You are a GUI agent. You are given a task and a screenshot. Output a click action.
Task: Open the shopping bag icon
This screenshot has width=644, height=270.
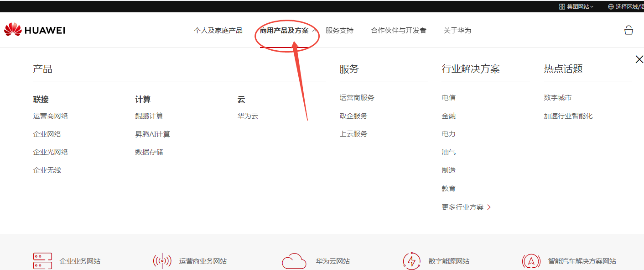pyautogui.click(x=628, y=30)
